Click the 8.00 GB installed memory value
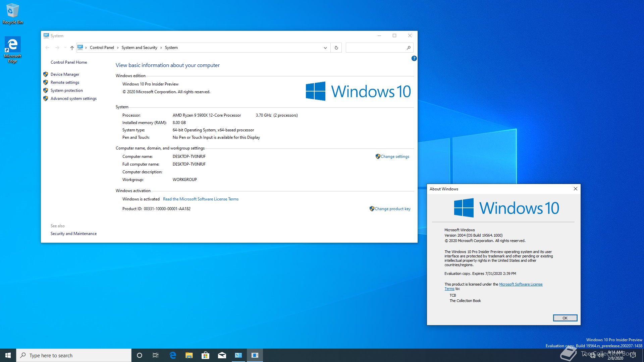 click(179, 123)
